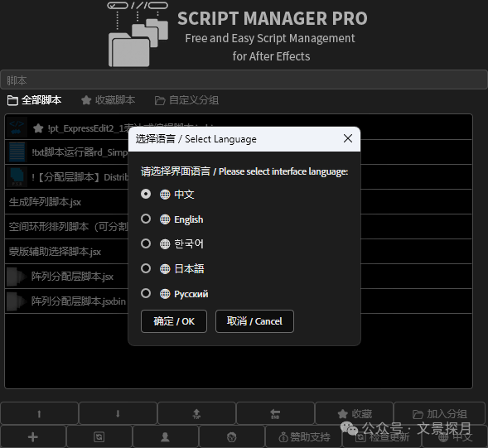
Task: Click the move-up arrow button
Action: point(39,413)
